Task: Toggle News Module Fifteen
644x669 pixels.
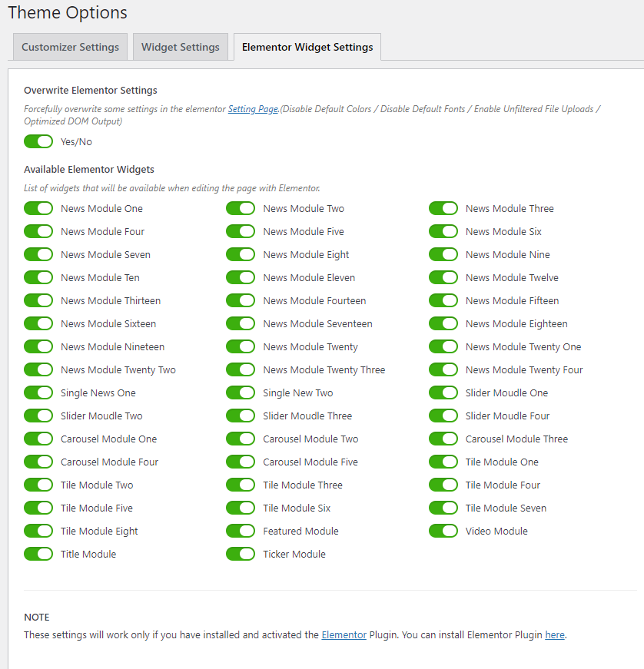Action: click(x=443, y=300)
